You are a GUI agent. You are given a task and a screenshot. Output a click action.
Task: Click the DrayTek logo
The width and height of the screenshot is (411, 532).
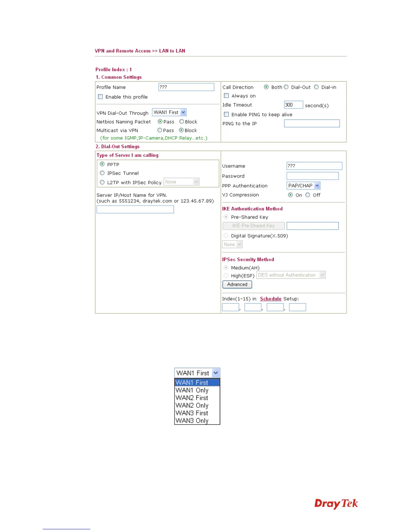pyautogui.click(x=336, y=503)
